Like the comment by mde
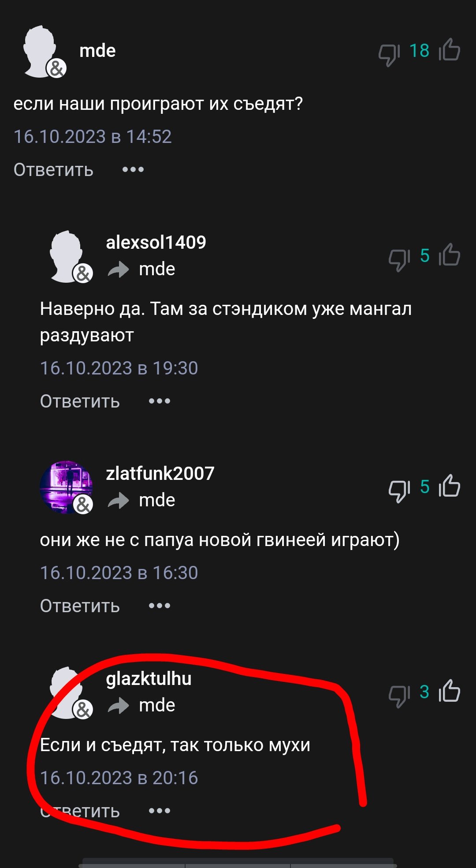Screen dimensions: 476x868 pyautogui.click(x=450, y=50)
